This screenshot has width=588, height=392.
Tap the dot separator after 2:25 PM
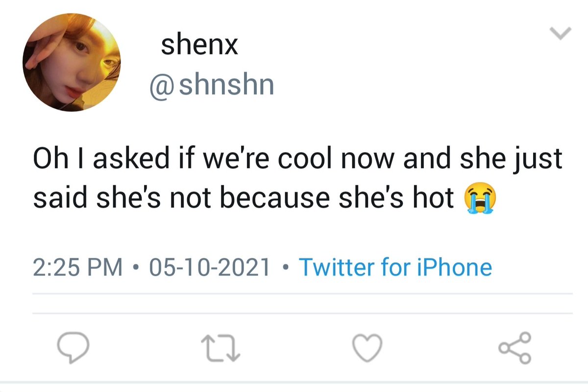pos(136,268)
